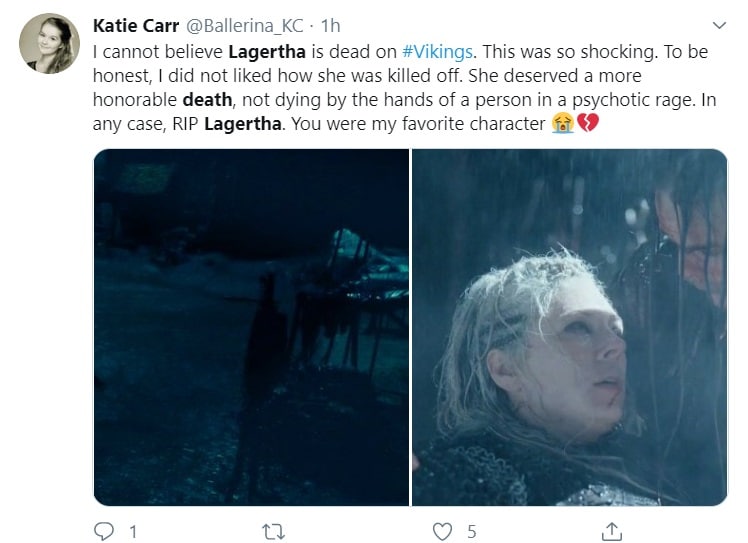Click the 1h timestamp

331,26
